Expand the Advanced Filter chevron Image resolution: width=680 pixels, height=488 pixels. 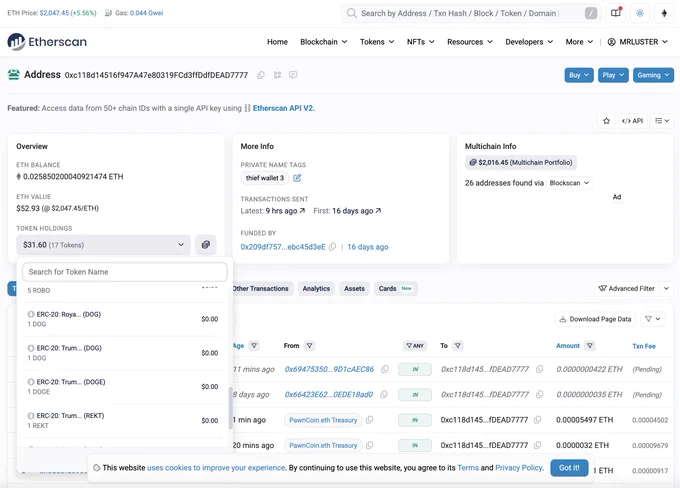666,288
